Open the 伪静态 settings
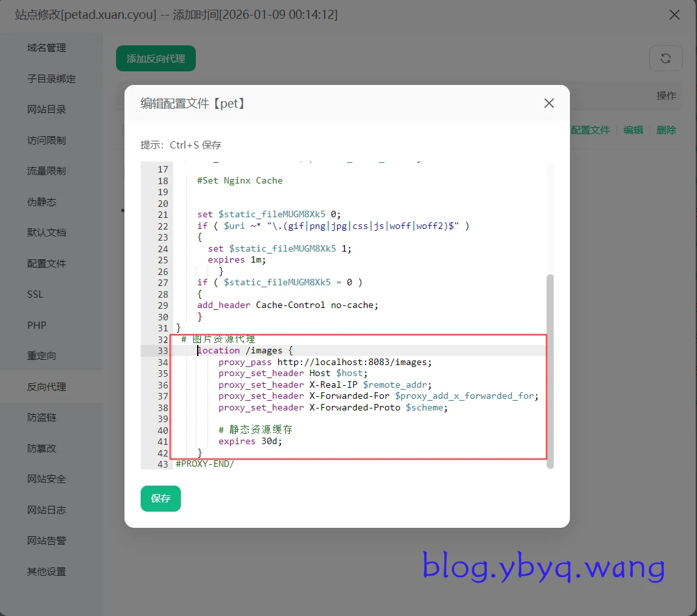 [x=41, y=202]
